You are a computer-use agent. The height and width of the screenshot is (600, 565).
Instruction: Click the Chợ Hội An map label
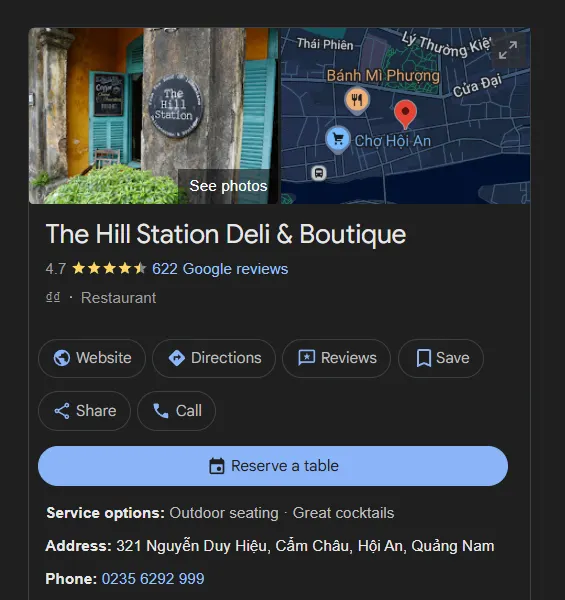(392, 141)
